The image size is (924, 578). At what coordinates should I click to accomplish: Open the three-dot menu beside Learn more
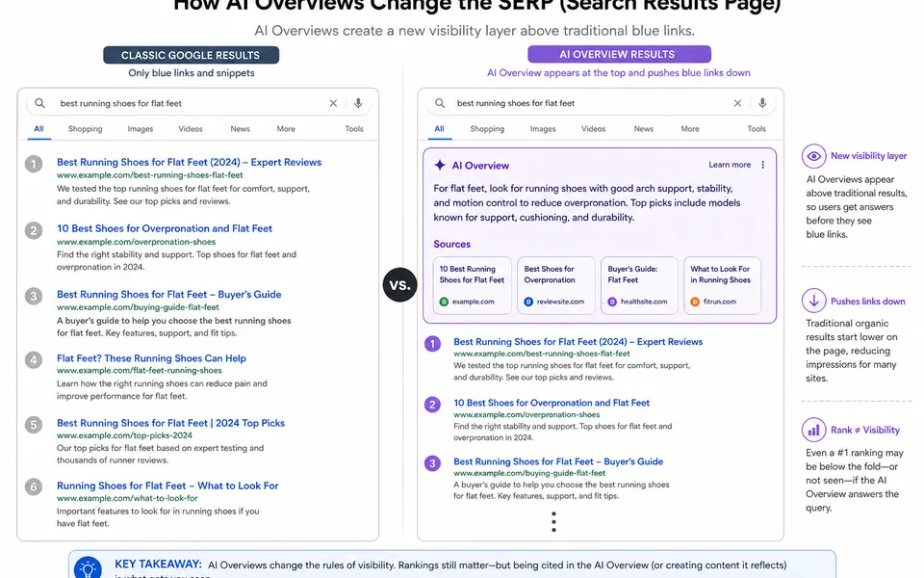click(762, 165)
